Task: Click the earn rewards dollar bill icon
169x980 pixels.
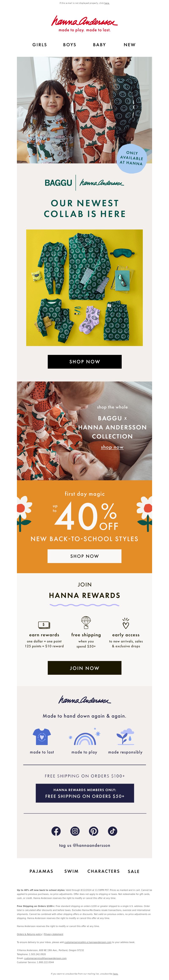Action: point(44,625)
